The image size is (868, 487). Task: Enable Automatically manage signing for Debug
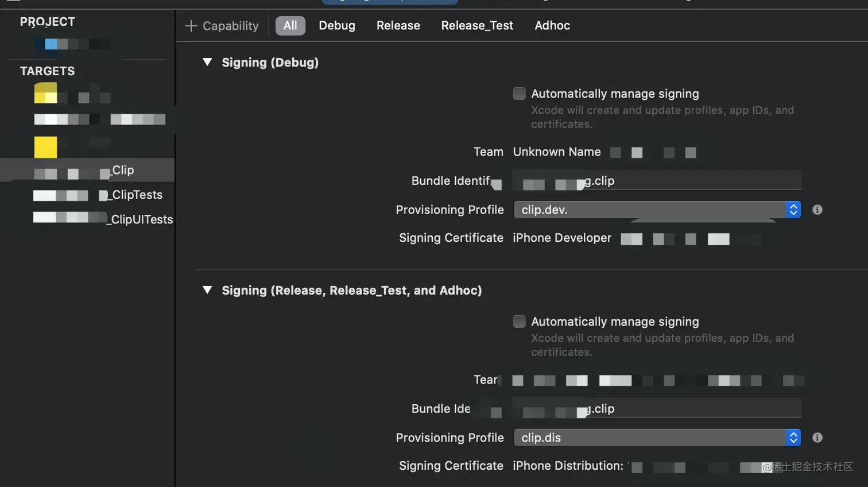[x=519, y=94]
